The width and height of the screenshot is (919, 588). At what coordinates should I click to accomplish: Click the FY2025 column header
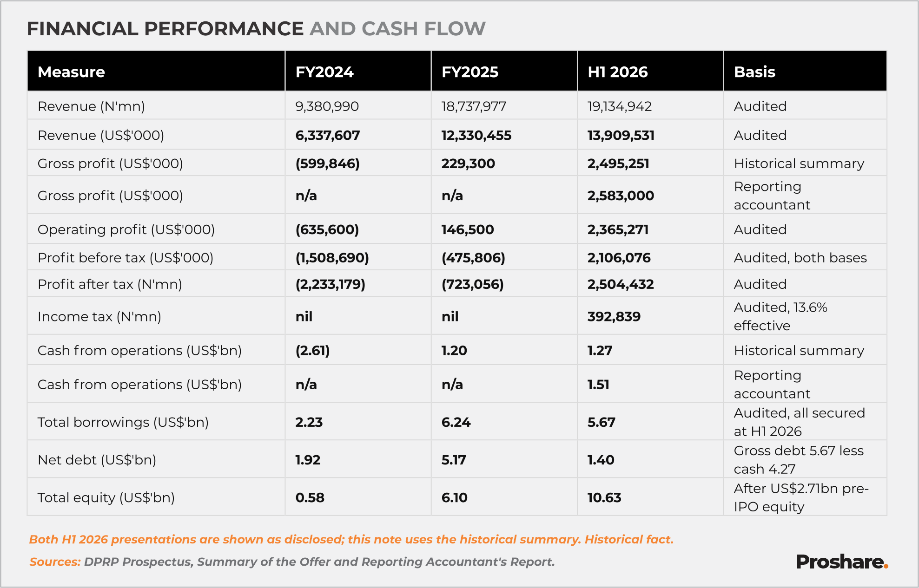[469, 72]
